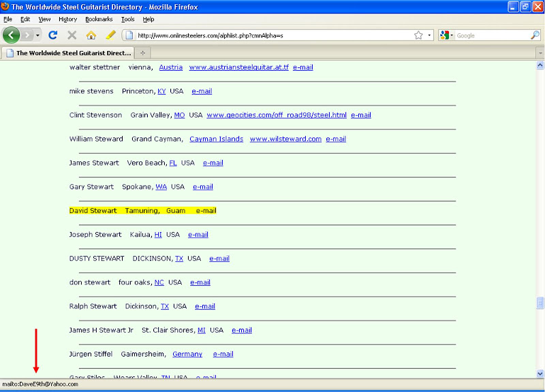Image resolution: width=545 pixels, height=392 pixels.
Task: Click Jürgen Stiffel's e-mail link
Action: pos(223,355)
